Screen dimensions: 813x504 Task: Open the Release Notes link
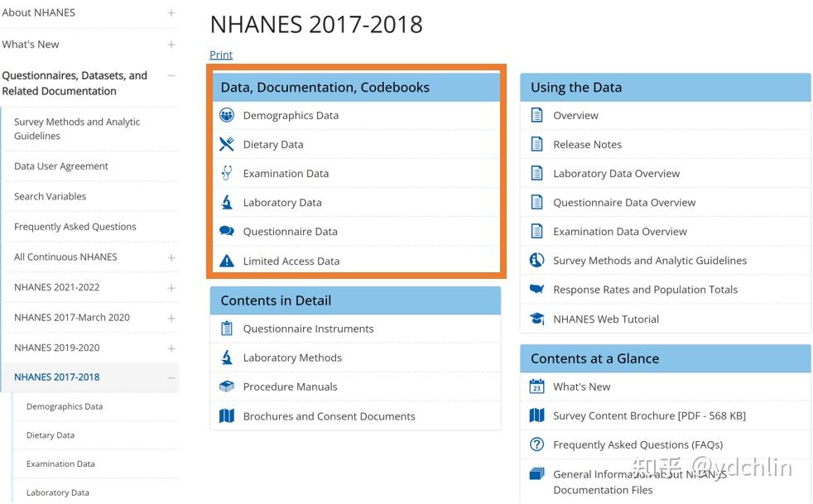(587, 144)
